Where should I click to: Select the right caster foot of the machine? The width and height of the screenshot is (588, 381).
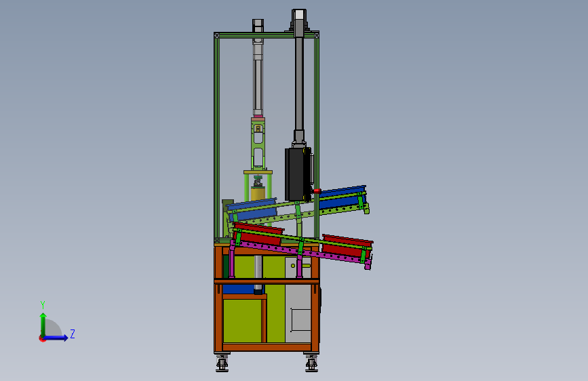311,363
